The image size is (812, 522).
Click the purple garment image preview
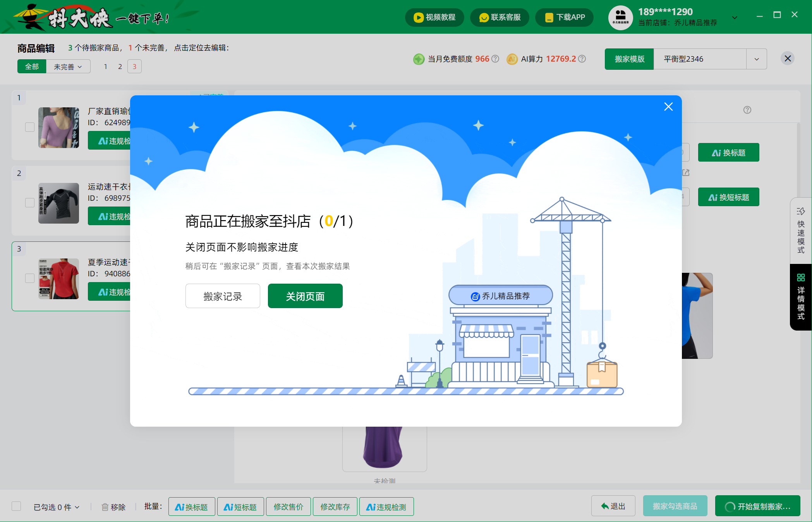coord(384,449)
